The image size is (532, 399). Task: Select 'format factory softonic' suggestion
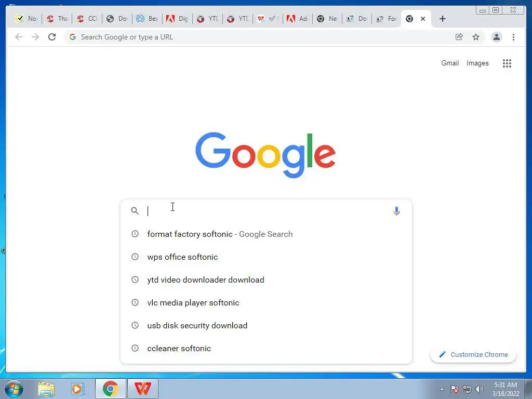pyautogui.click(x=267, y=234)
